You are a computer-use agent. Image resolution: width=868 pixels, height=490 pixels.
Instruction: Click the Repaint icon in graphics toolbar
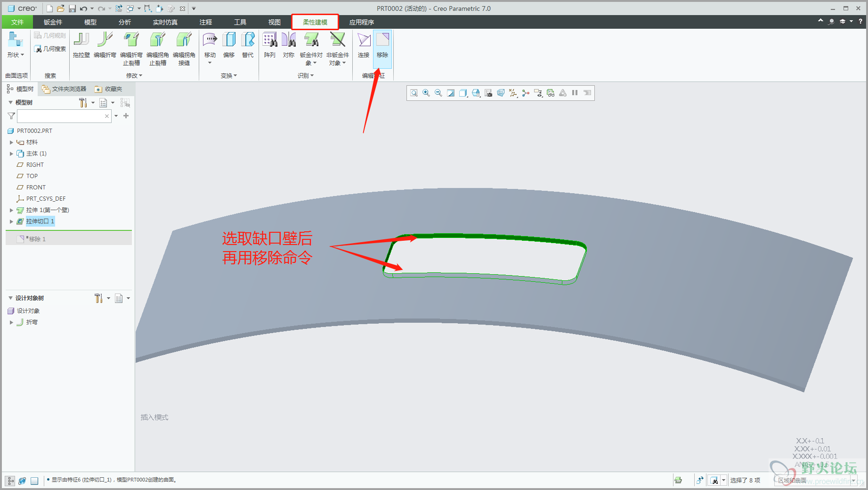(451, 93)
